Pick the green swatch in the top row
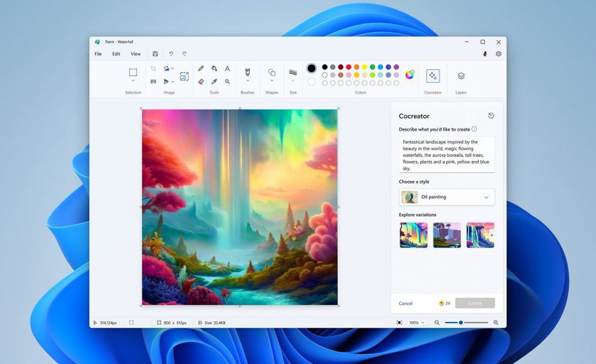 pos(373,67)
